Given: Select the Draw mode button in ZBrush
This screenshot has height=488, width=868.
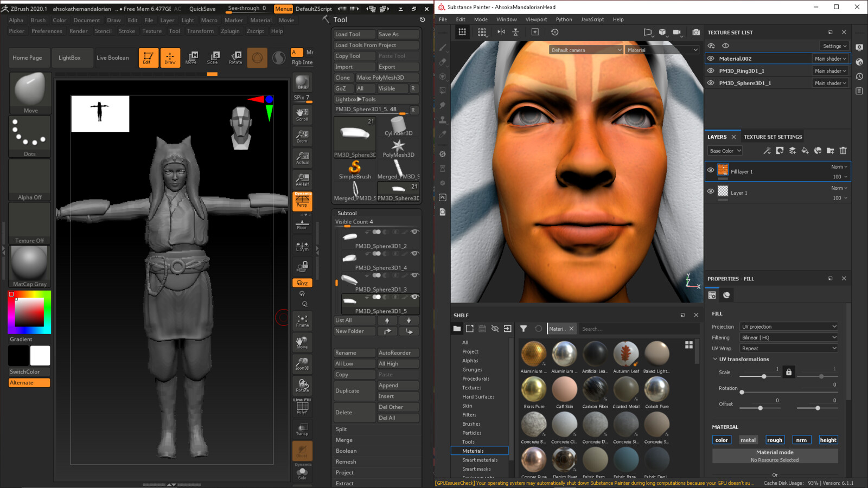Looking at the screenshot, I should [170, 57].
